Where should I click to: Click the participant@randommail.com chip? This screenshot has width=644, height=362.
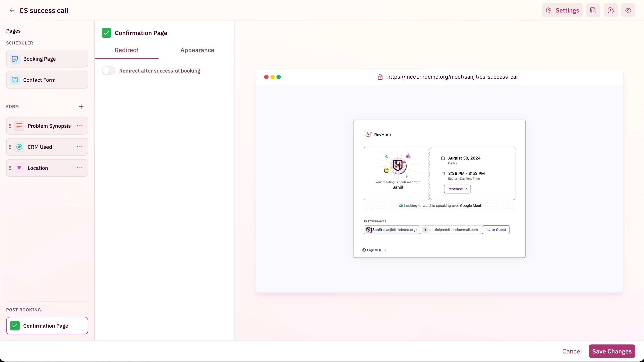(451, 230)
